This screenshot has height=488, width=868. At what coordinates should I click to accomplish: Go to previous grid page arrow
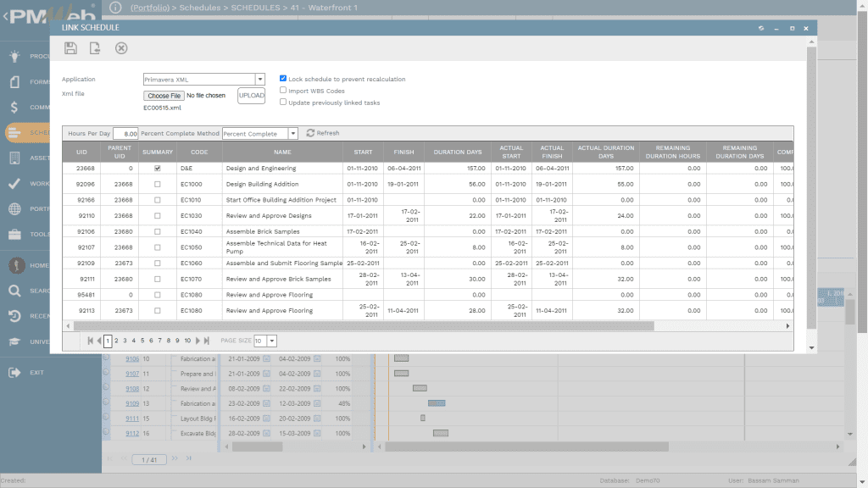[99, 341]
